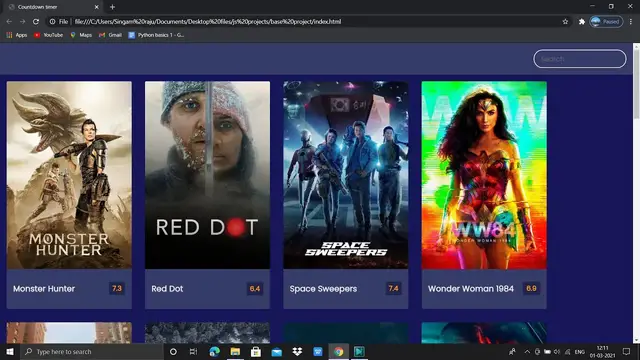Bookmark this page with the star icon
640x360 pixels.
point(565,22)
